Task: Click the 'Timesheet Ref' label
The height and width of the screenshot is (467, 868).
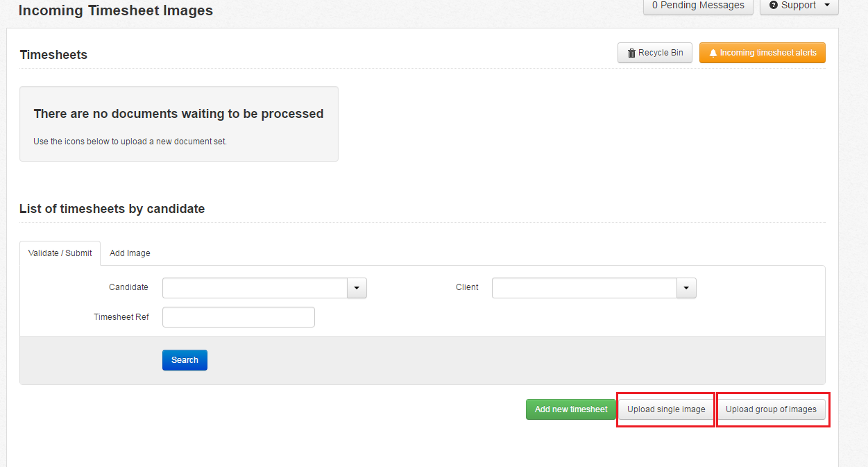Action: pyautogui.click(x=121, y=317)
